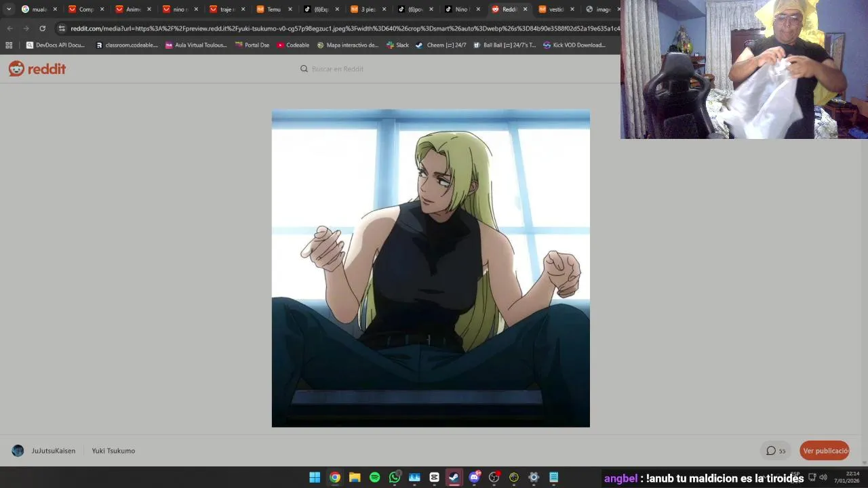868x488 pixels.
Task: Open OBS Studio from the taskbar
Action: [x=494, y=477]
